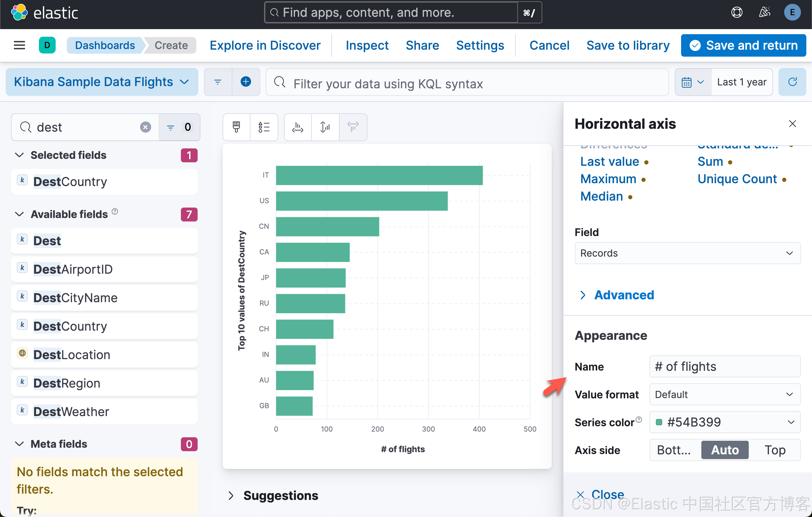Select the Unique Count function link
This screenshot has width=812, height=517.
point(737,179)
